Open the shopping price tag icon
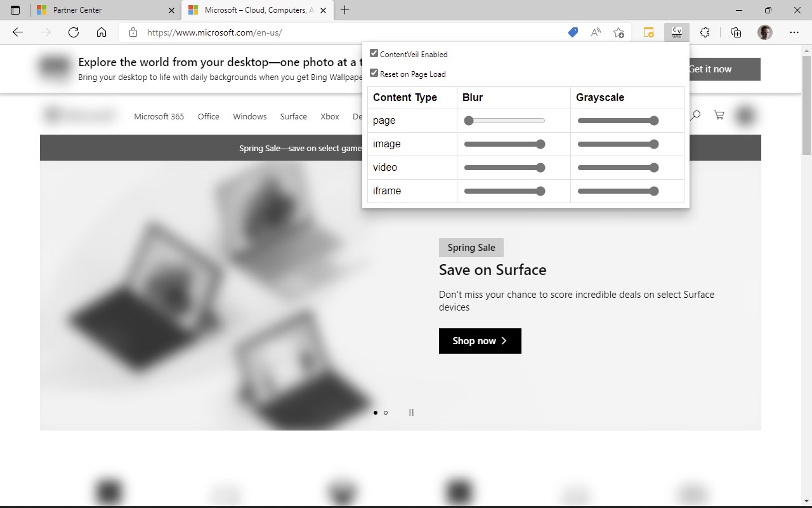812x508 pixels. tap(573, 32)
